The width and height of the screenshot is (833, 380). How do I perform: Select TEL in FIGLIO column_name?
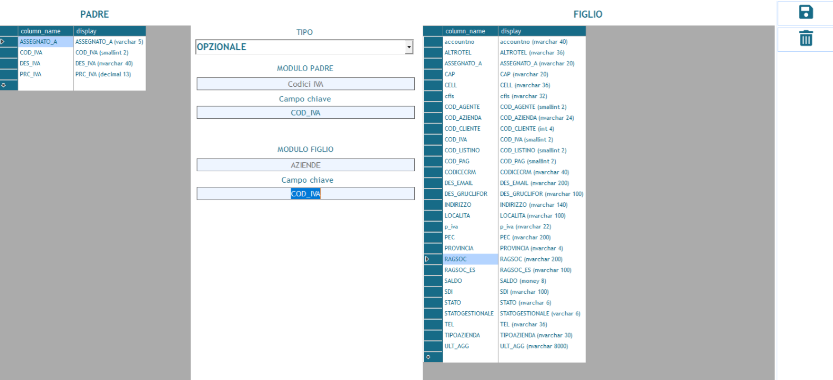coord(471,324)
